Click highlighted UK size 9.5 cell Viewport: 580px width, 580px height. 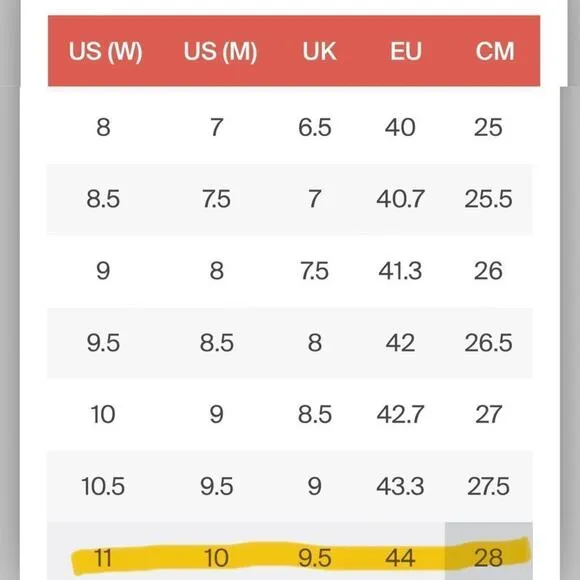[315, 557]
